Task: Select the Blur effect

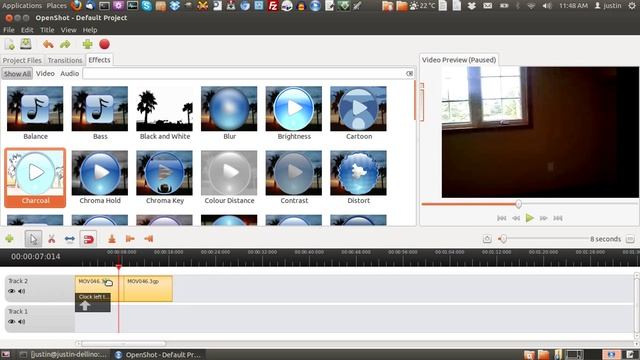Action: click(x=229, y=113)
